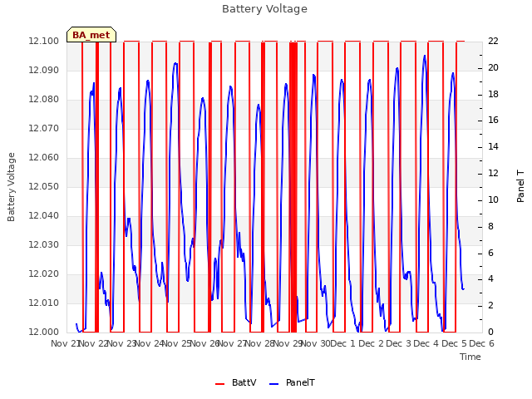Click the 18 tick on Panel T axis

[493, 94]
